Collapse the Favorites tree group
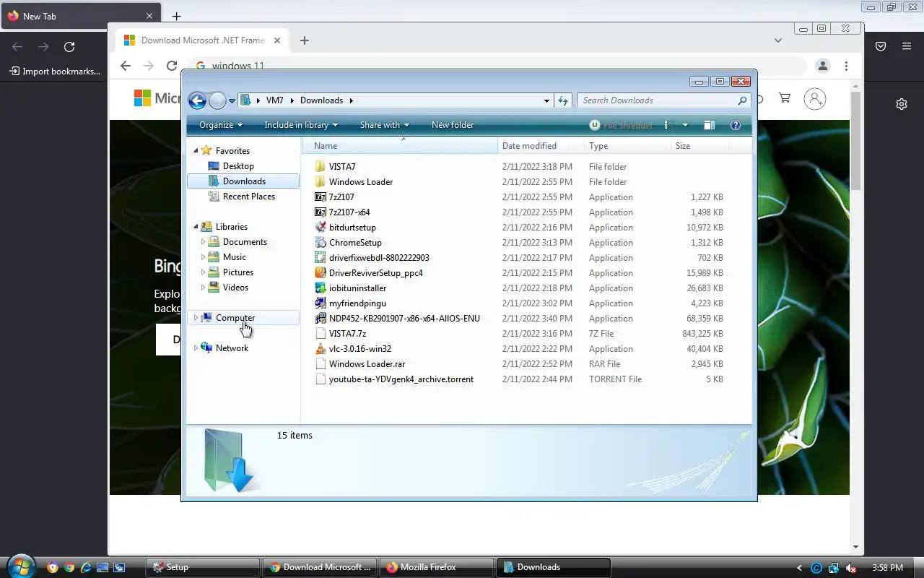The width and height of the screenshot is (924, 578). (196, 150)
